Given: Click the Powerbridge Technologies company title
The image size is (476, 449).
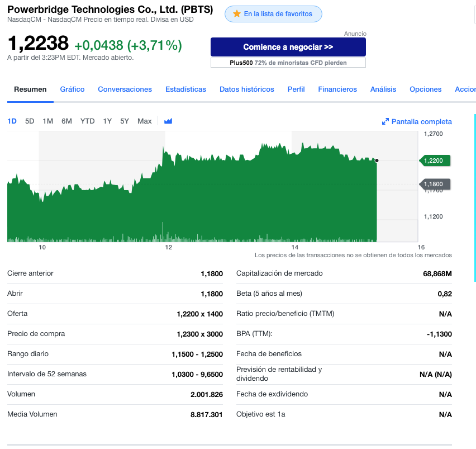Looking at the screenshot, I should (x=110, y=10).
